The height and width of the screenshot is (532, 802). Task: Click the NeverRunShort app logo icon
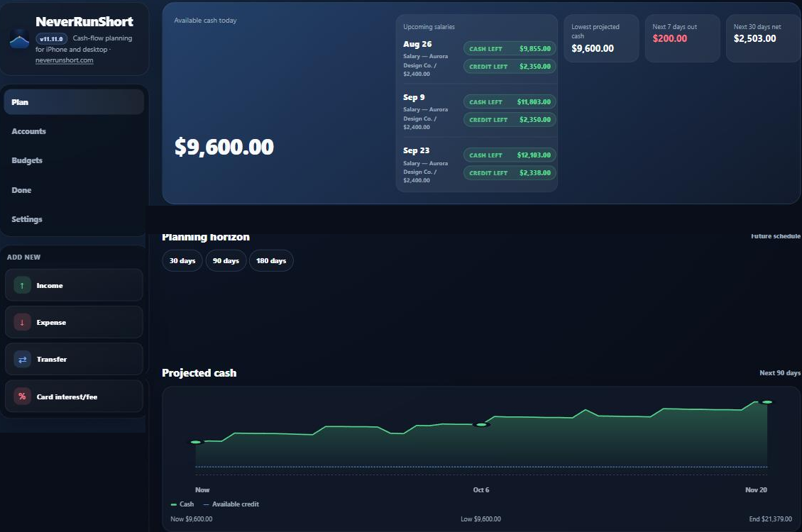19,39
